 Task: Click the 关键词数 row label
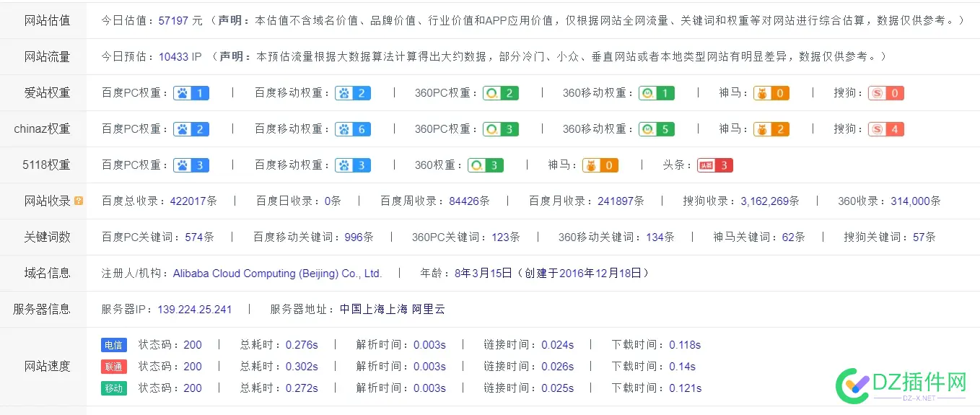coord(47,237)
